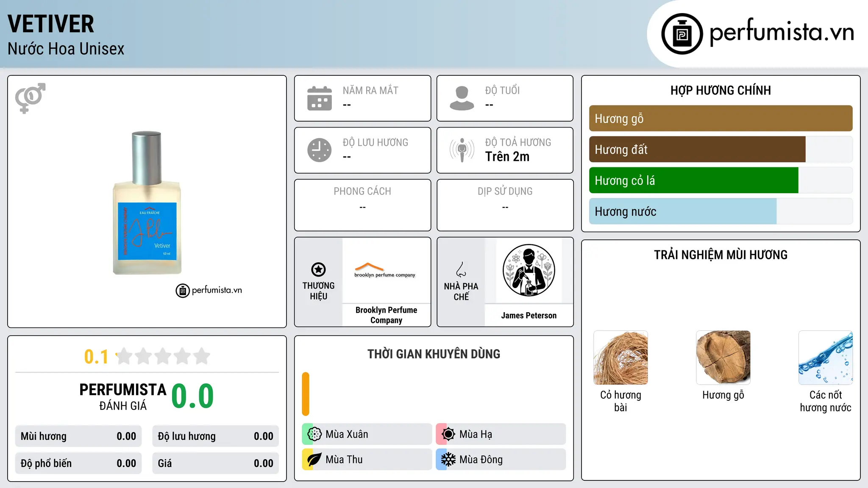Click the VETIVER title heading
The width and height of the screenshot is (868, 488).
[51, 24]
